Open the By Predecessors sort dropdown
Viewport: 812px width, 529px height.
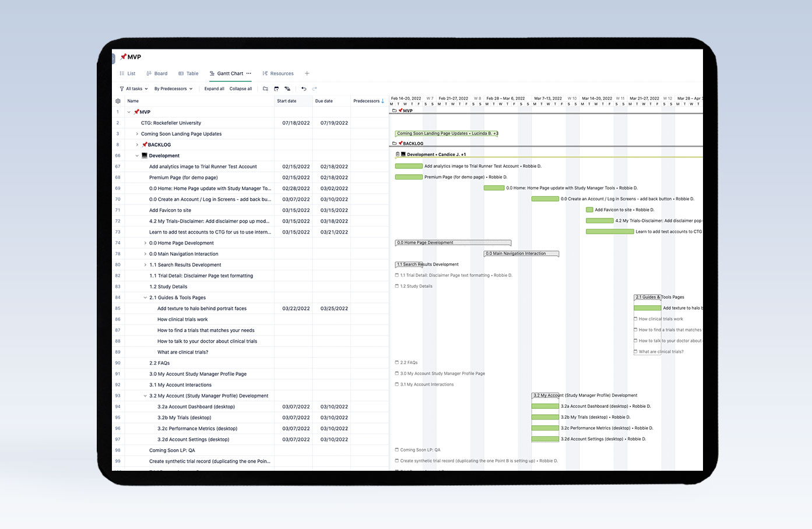(173, 89)
